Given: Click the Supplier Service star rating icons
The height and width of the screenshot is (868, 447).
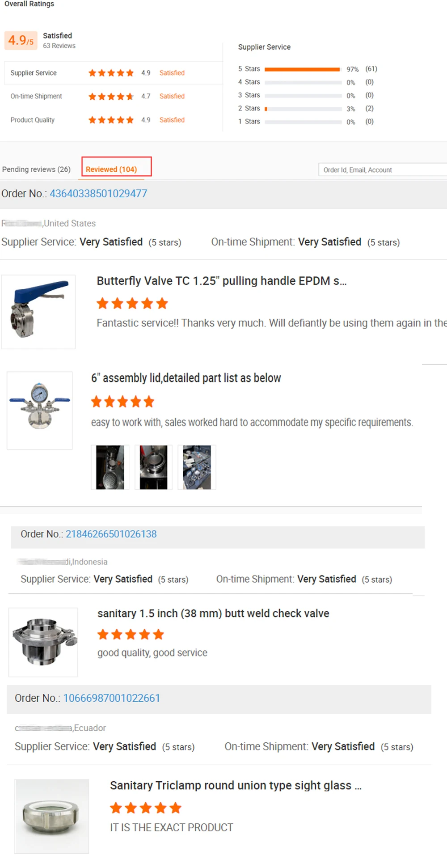Looking at the screenshot, I should [x=111, y=73].
